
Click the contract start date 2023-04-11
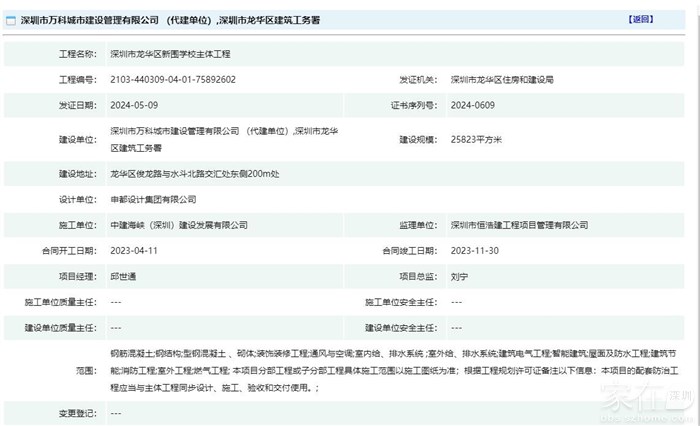tap(133, 251)
